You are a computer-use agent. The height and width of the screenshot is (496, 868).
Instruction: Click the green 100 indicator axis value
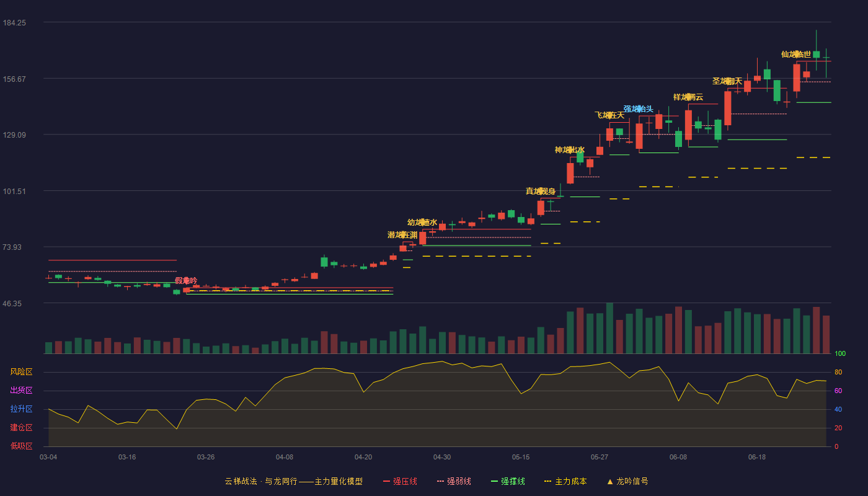(839, 354)
